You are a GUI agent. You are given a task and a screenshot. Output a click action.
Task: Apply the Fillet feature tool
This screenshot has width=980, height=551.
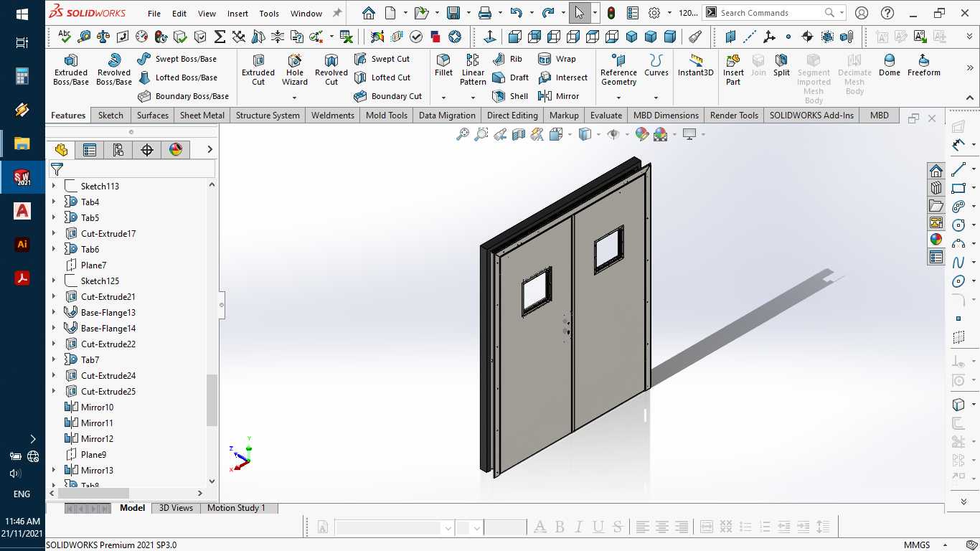(x=443, y=65)
